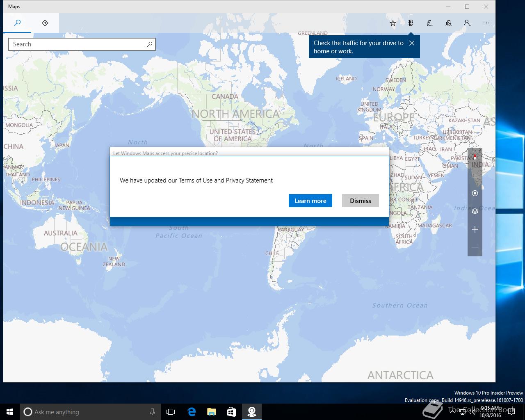Click the JAPAN label on map
The height and width of the screenshot is (420, 525).
pyautogui.click(x=62, y=145)
